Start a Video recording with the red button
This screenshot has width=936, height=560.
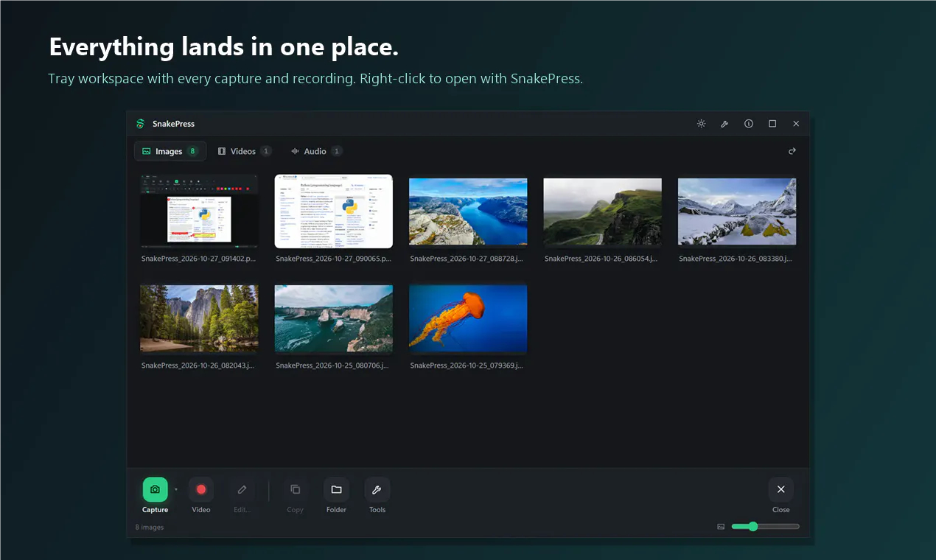pyautogui.click(x=201, y=489)
